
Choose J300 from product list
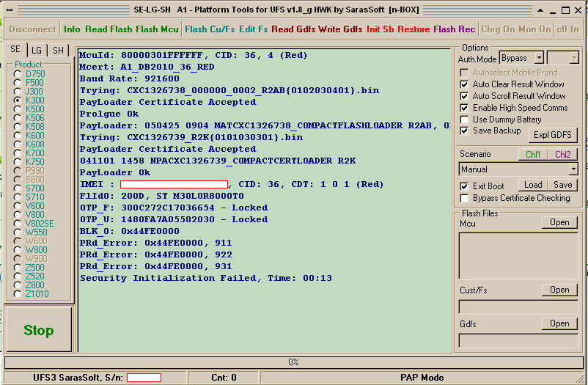[x=18, y=92]
